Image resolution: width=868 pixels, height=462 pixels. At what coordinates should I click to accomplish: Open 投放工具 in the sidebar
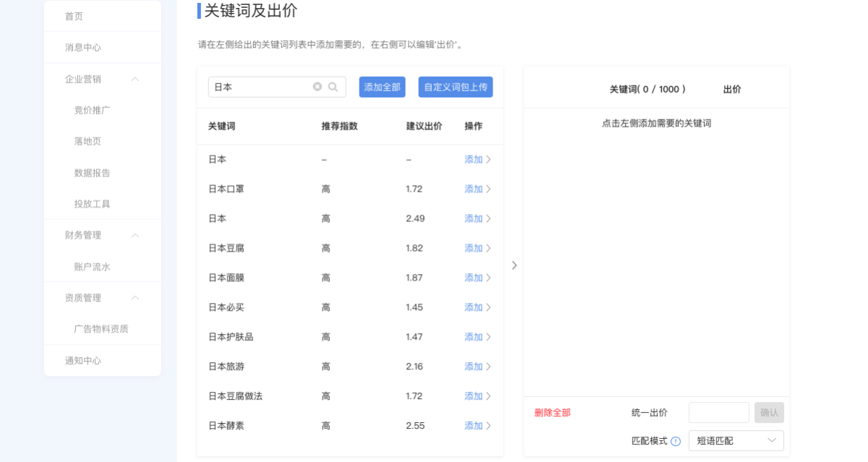(x=92, y=204)
